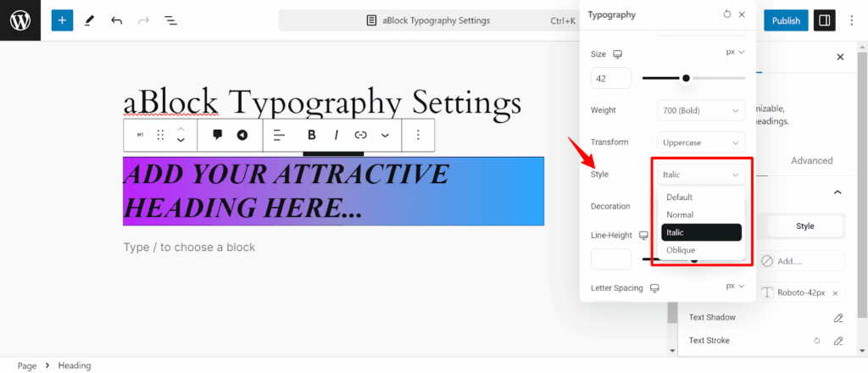Open more rich text controls chevron

pos(386,135)
